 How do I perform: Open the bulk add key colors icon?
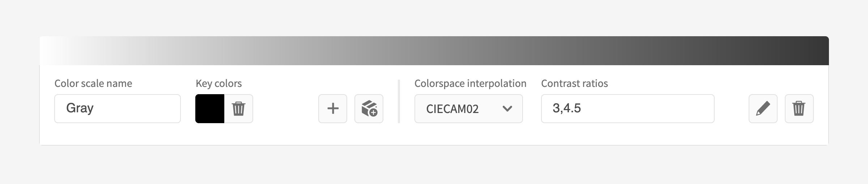tap(369, 109)
